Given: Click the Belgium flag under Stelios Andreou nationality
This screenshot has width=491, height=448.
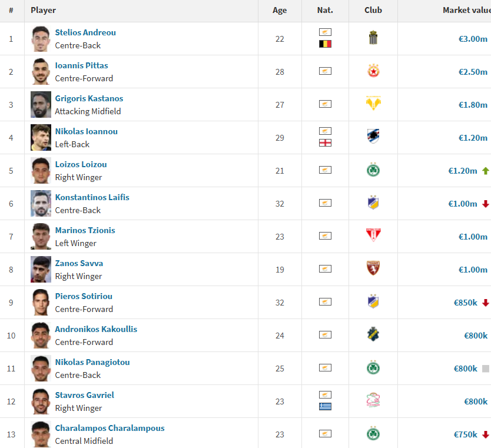Looking at the screenshot, I should click(325, 44).
